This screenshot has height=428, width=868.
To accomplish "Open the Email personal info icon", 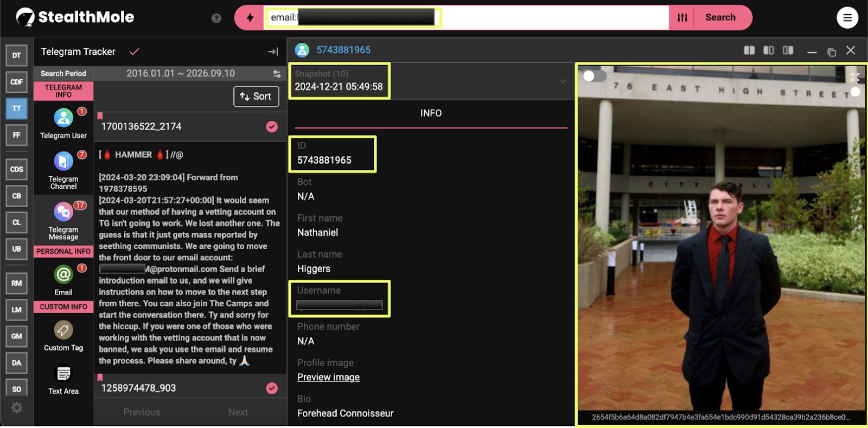I will coord(63,274).
